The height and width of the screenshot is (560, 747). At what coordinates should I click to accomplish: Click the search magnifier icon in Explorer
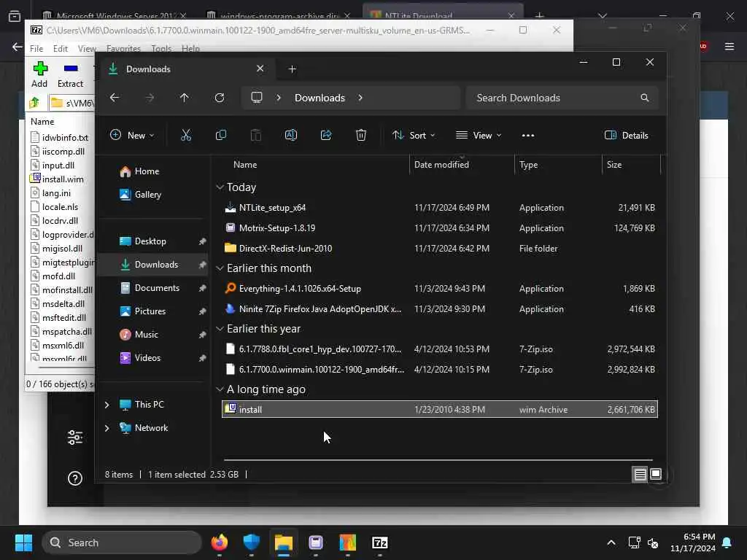645,98
